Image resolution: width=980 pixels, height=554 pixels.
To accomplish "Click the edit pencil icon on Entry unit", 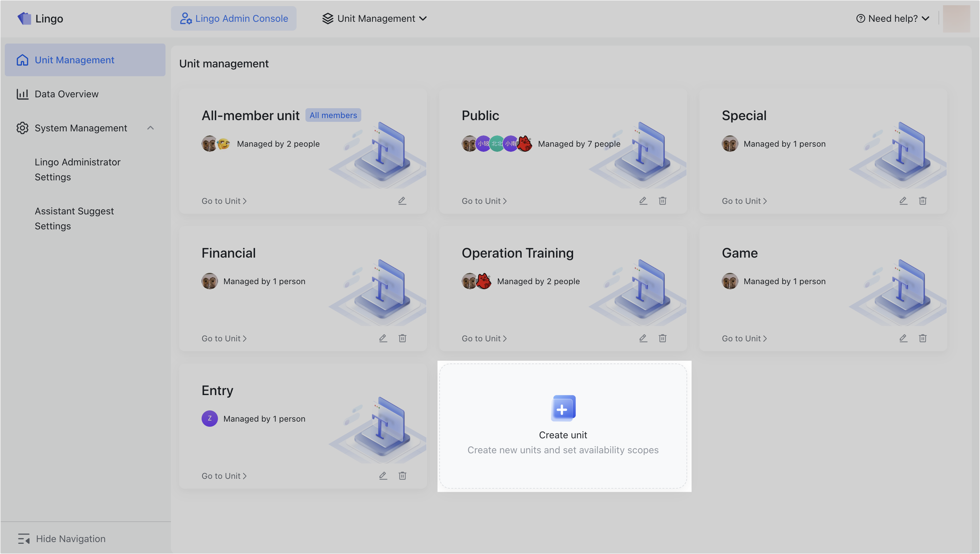I will tap(383, 475).
